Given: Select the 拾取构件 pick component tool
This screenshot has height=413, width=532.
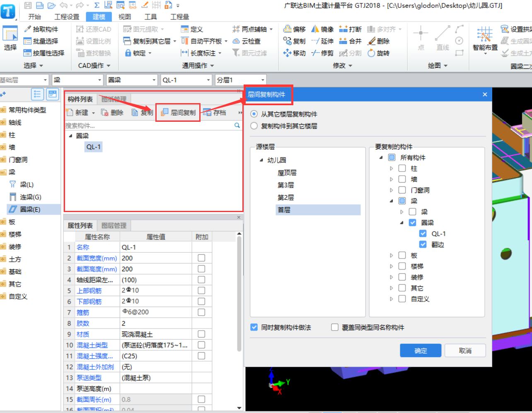Looking at the screenshot, I should coord(41,29).
